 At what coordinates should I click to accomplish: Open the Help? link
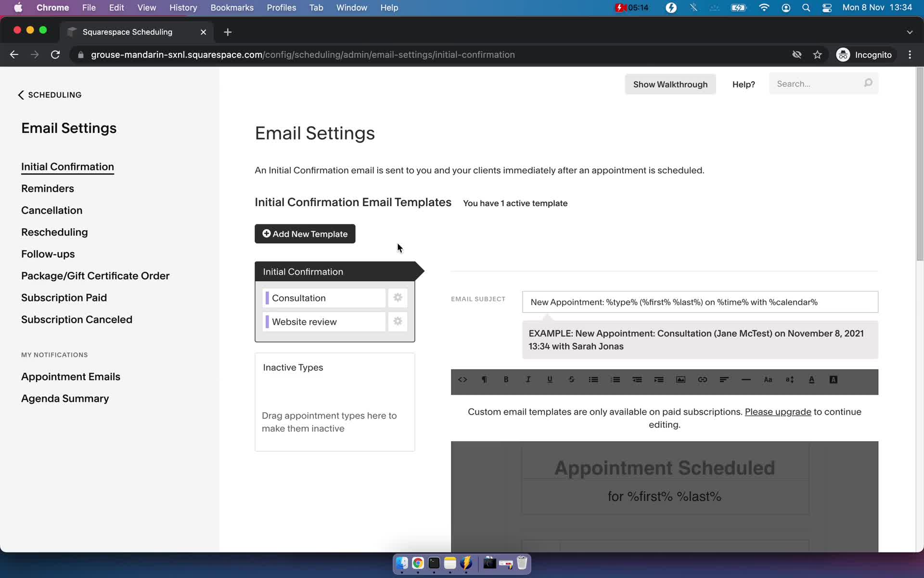click(744, 84)
